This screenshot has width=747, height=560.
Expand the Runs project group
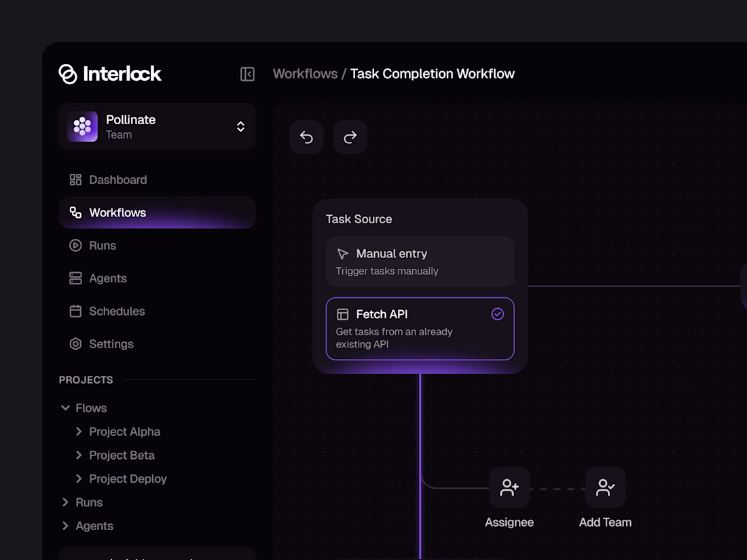(x=66, y=502)
